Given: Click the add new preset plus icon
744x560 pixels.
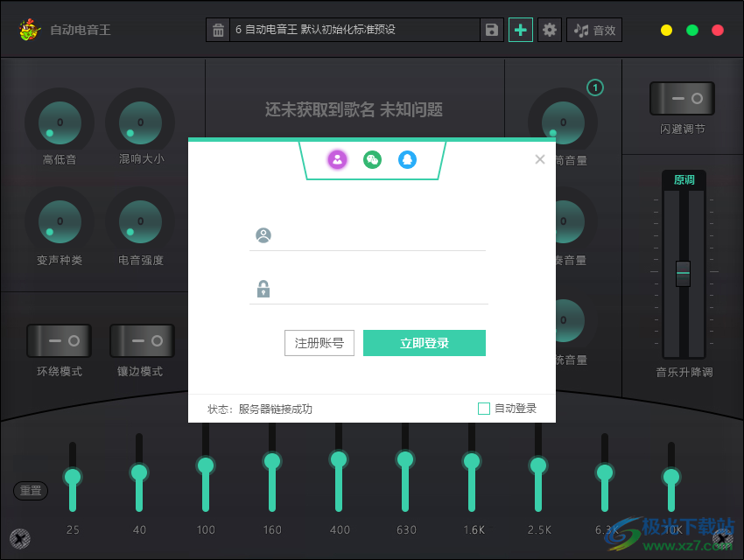Looking at the screenshot, I should coord(521,29).
